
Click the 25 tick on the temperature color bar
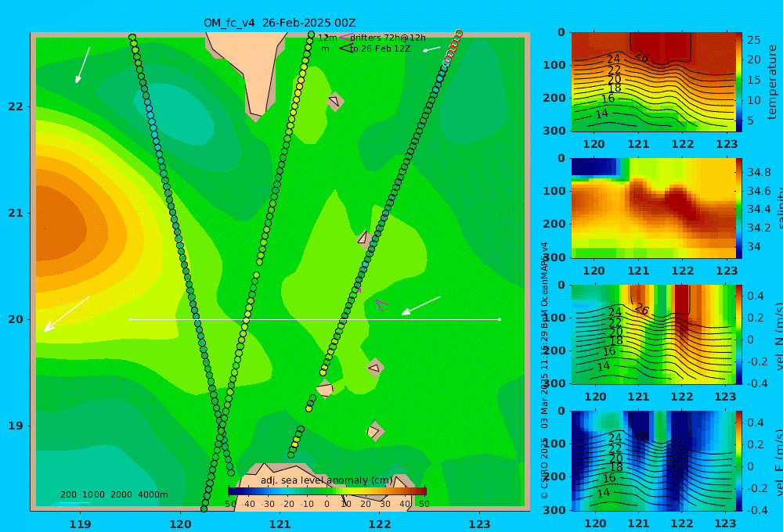point(753,40)
